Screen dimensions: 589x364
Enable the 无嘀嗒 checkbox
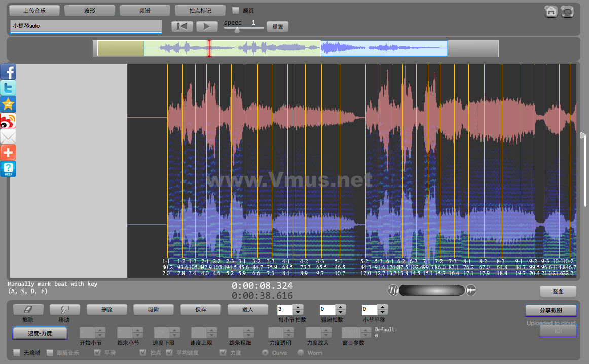coord(17,353)
